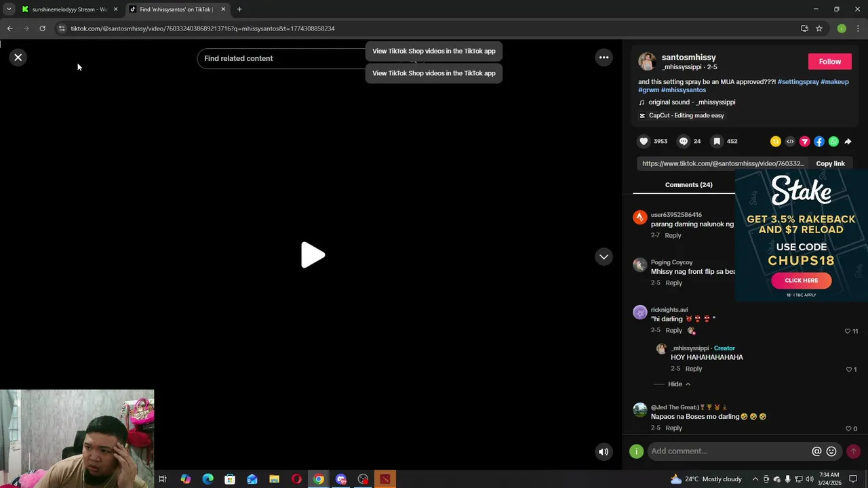Copy the video link

tap(830, 163)
